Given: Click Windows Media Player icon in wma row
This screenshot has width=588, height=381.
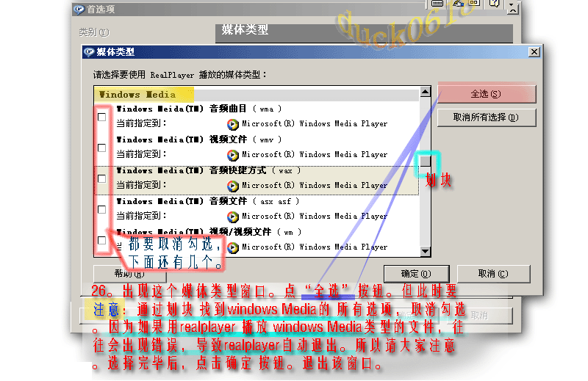Looking at the screenshot, I should [232, 124].
